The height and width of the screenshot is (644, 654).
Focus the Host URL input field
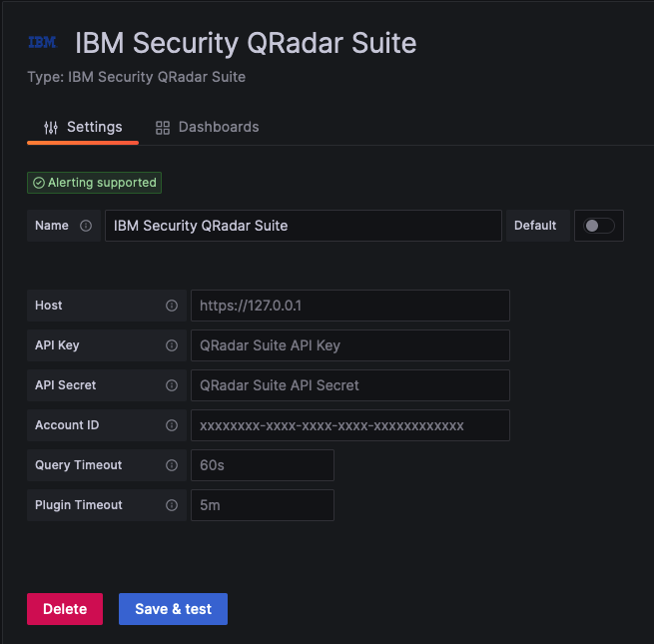click(350, 306)
